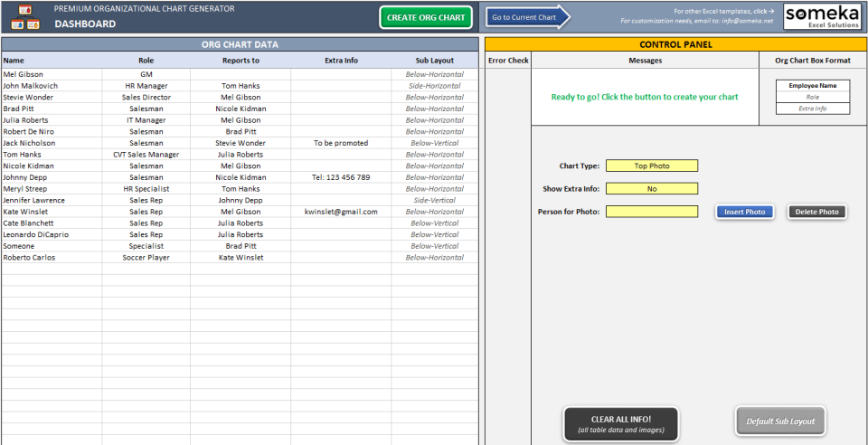Select Sub Layout cell for Leonardo DiCaprio
Image resolution: width=868 pixels, height=445 pixels.
tap(435, 234)
